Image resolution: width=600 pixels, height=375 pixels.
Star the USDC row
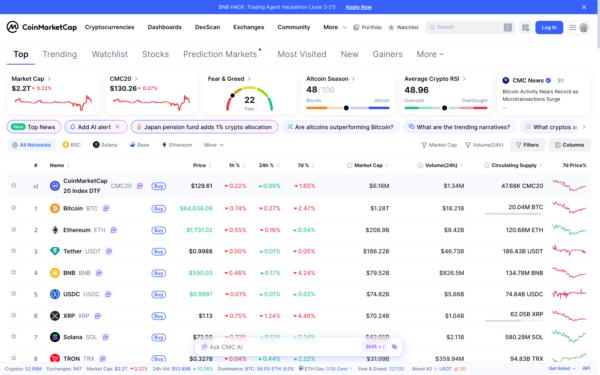coord(14,293)
